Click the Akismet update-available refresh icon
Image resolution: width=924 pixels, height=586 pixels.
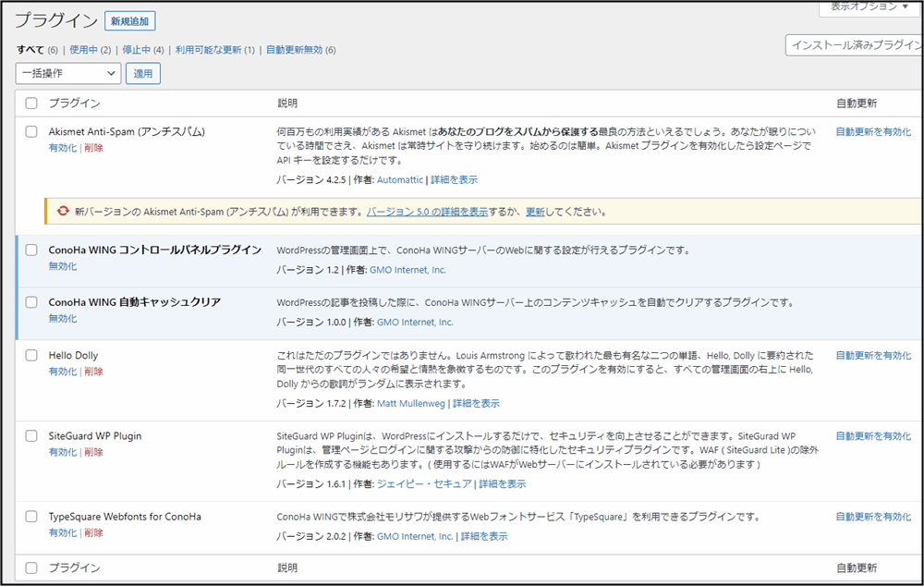point(63,211)
